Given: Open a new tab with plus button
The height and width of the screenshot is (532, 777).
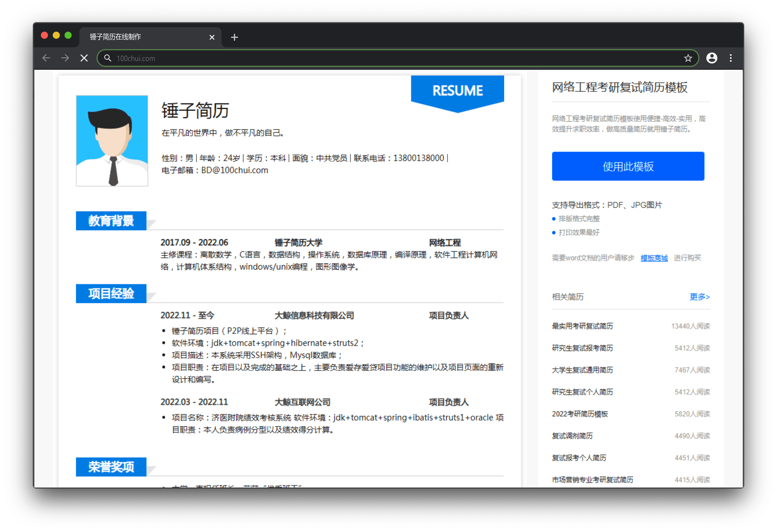Looking at the screenshot, I should tap(234, 37).
